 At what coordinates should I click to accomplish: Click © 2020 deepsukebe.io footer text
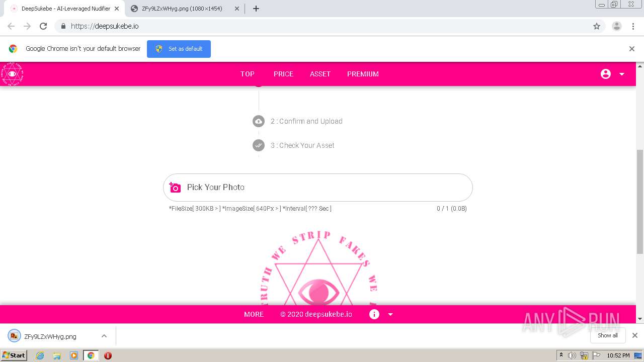click(316, 314)
